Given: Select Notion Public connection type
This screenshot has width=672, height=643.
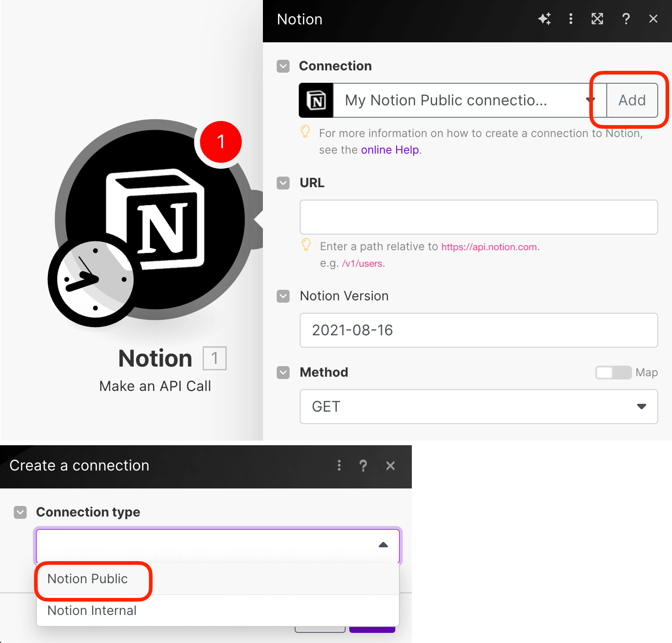Looking at the screenshot, I should [x=87, y=579].
